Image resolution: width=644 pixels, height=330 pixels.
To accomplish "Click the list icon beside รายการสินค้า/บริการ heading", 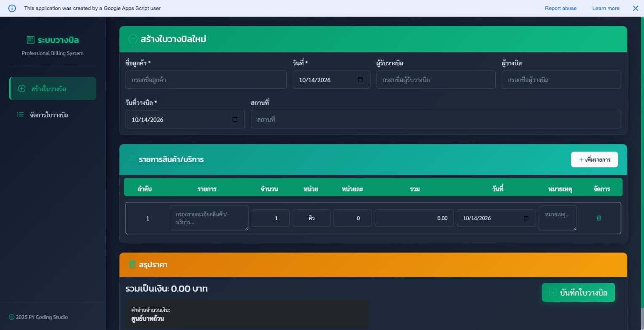I will pyautogui.click(x=132, y=159).
